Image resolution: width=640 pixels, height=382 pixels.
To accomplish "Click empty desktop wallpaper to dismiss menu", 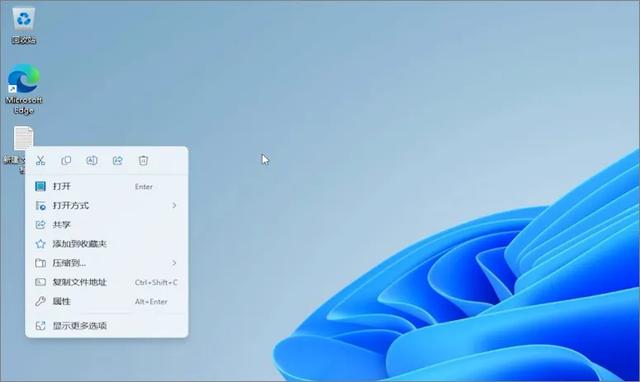I will click(367, 102).
